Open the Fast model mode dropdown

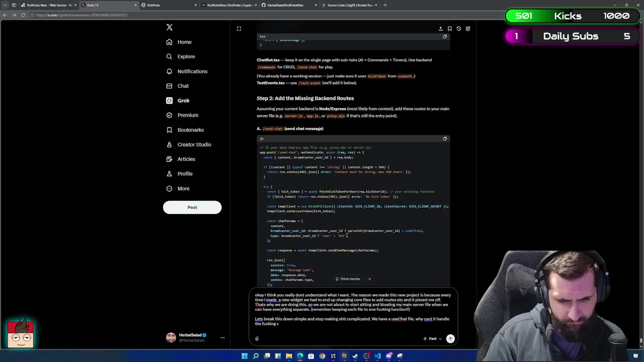[433, 338]
